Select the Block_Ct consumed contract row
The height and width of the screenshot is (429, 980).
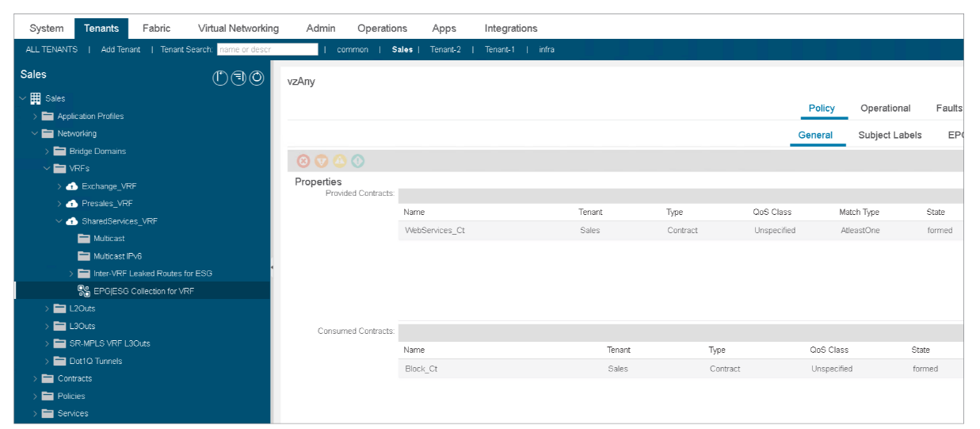click(x=681, y=369)
